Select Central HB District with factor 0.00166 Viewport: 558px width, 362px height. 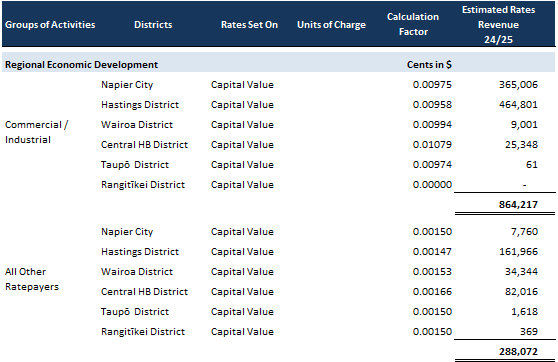(x=144, y=292)
